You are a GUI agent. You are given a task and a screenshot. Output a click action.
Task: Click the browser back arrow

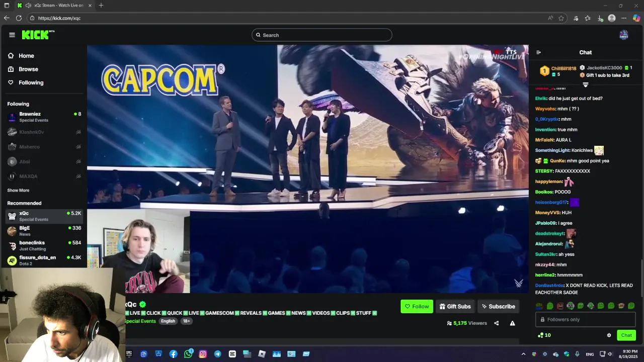coord(7,18)
